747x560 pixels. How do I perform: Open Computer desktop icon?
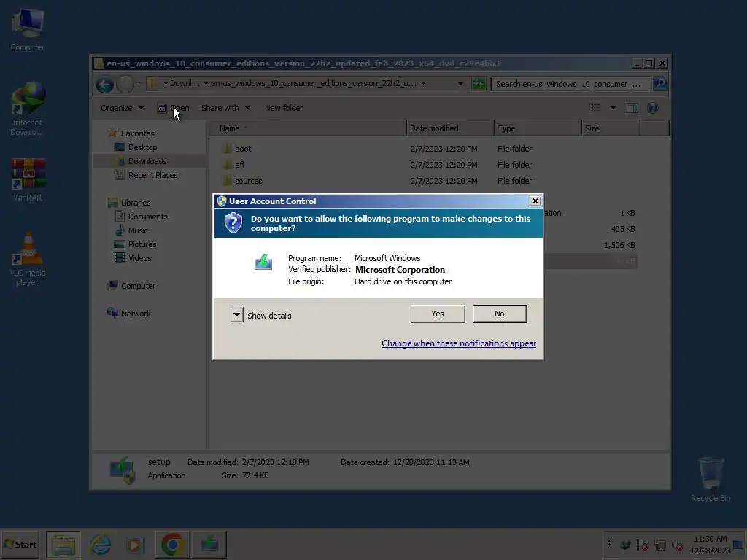(27, 29)
